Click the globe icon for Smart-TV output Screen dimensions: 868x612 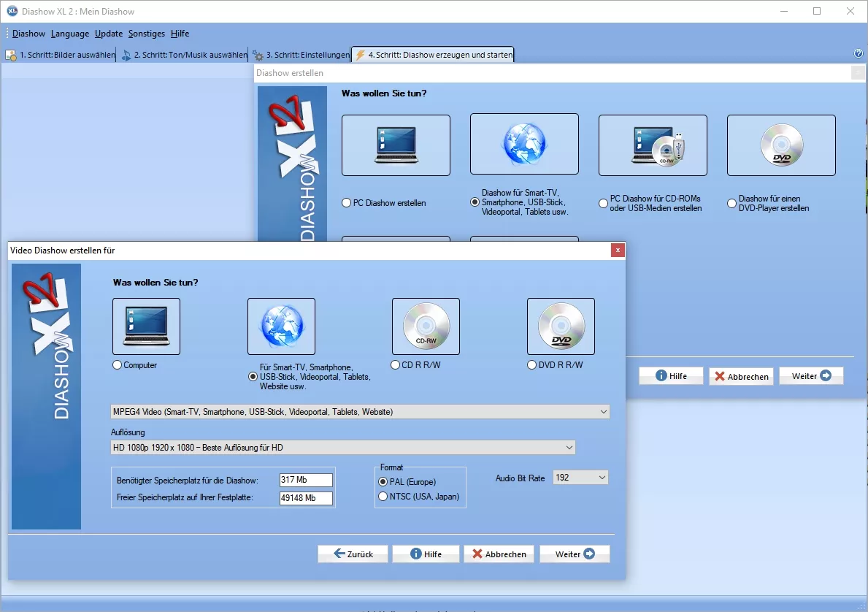click(x=281, y=326)
